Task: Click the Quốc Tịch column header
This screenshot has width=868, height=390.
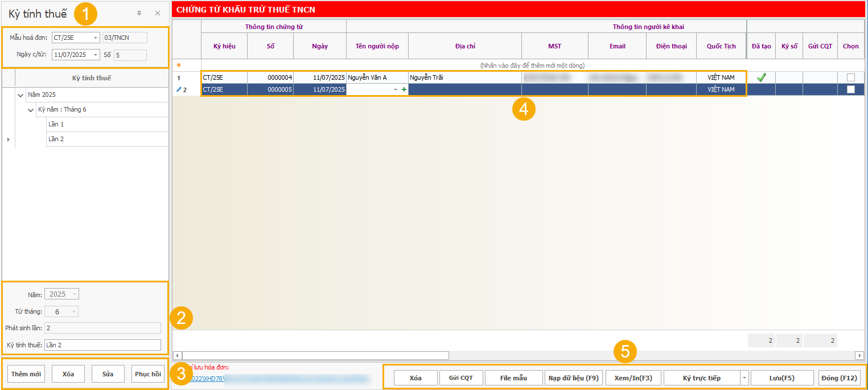Action: pyautogui.click(x=721, y=46)
